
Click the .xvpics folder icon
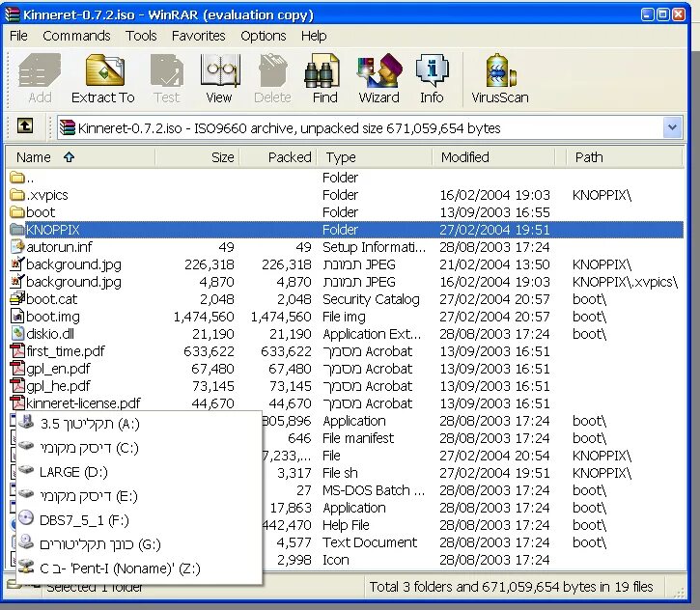click(x=17, y=195)
